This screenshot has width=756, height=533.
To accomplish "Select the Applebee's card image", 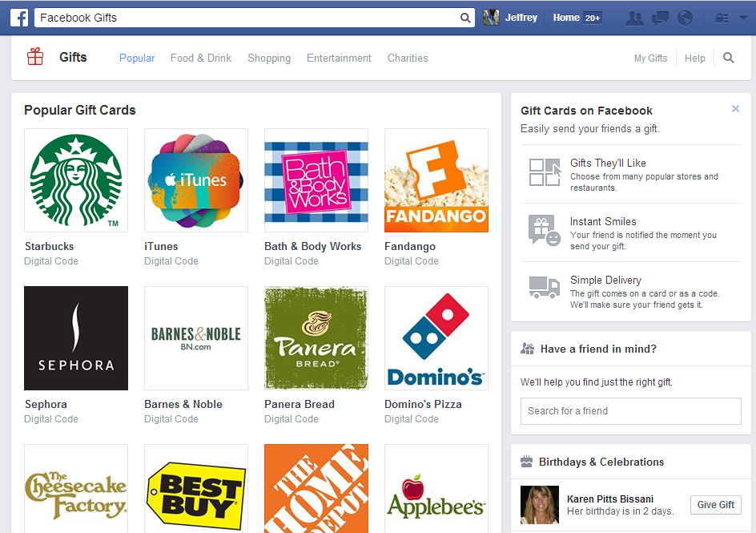I will click(436, 489).
